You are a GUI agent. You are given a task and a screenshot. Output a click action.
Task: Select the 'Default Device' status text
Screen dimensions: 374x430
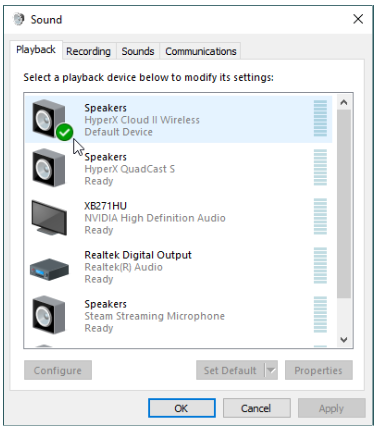pos(118,132)
